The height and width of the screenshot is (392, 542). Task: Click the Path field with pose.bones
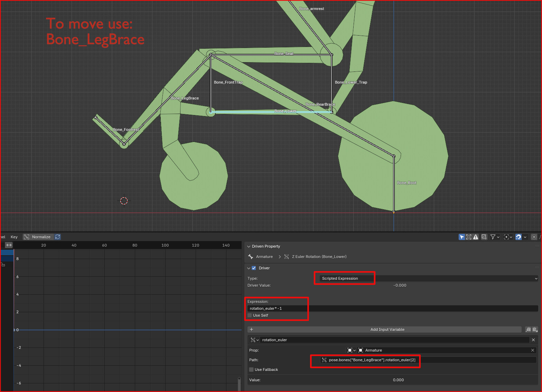tap(428, 360)
